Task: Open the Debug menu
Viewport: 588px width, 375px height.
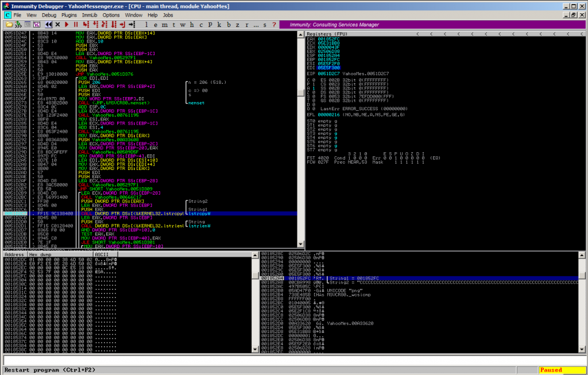Action: [x=49, y=15]
